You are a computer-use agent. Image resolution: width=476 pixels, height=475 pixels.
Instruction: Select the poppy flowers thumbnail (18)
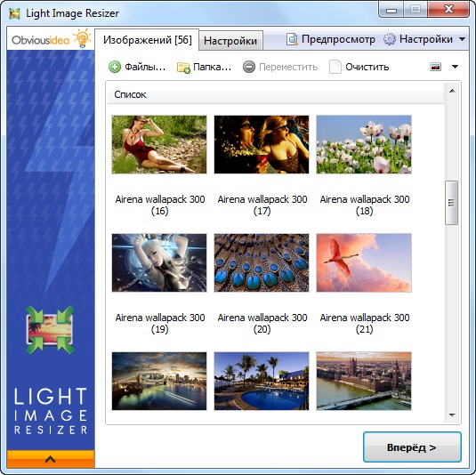364,144
